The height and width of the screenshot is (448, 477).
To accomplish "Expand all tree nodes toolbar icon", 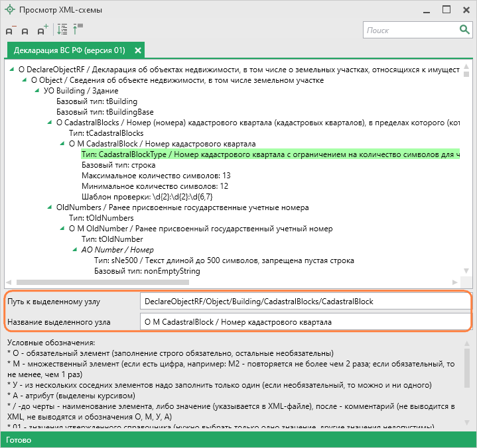I will (62, 30).
